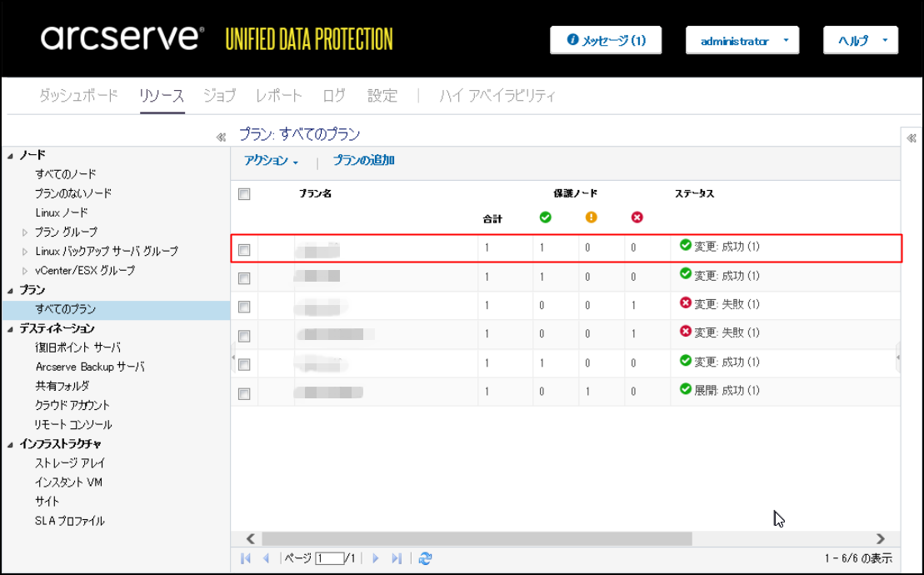
Task: Expand Linux バックアップ サーバ グループ node
Action: [25, 252]
